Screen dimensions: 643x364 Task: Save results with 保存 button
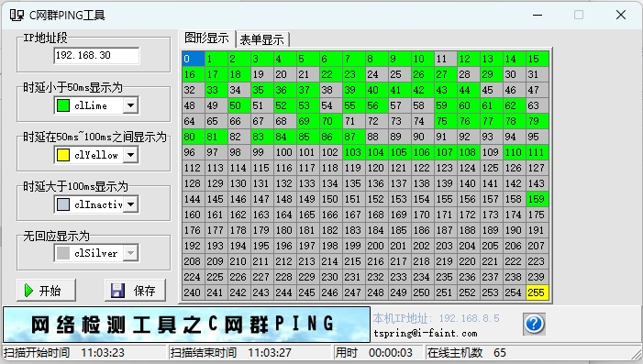pos(135,291)
